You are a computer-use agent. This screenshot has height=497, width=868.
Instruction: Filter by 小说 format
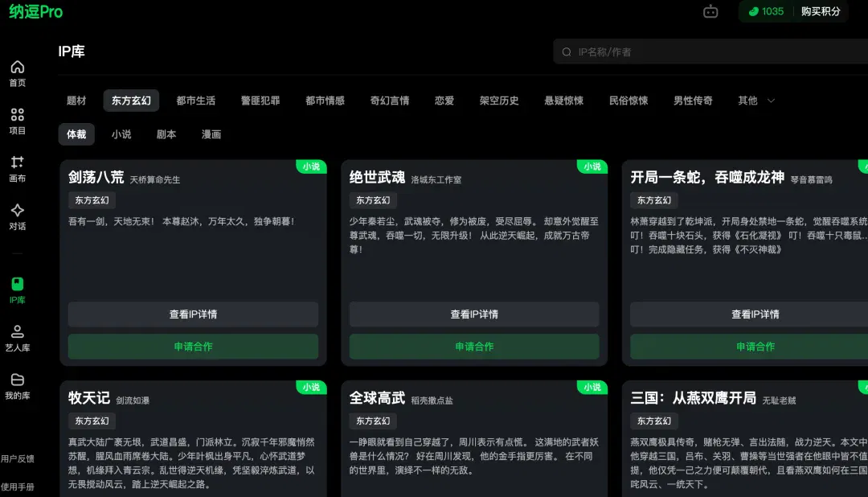(x=121, y=134)
